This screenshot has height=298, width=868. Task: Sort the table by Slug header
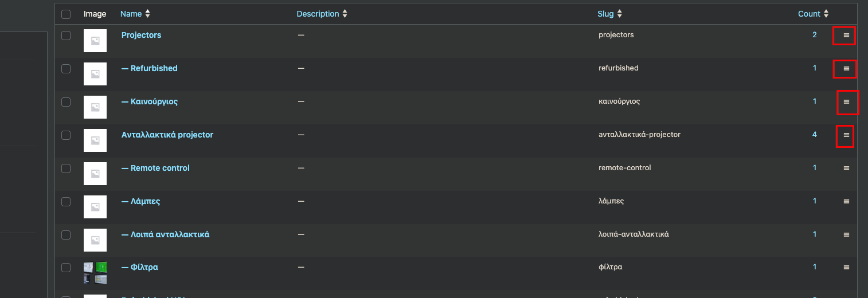tap(609, 14)
